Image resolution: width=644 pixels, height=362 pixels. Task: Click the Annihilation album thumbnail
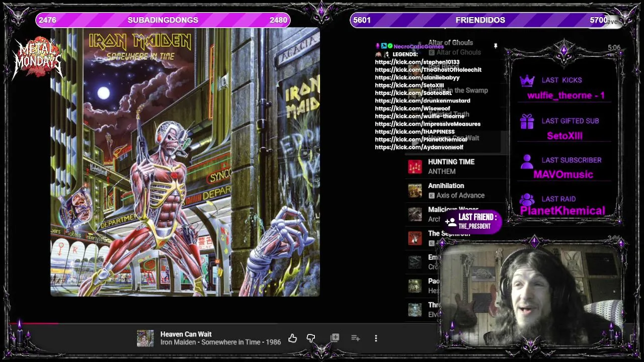[415, 191]
